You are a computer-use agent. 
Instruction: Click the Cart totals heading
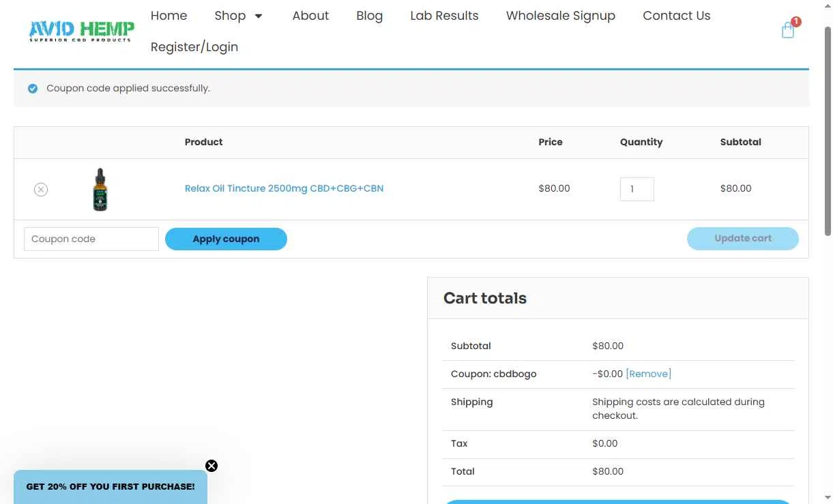click(x=485, y=298)
